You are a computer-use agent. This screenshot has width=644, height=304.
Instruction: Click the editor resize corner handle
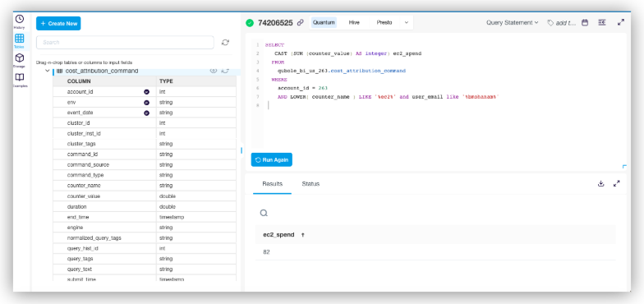pos(624,166)
